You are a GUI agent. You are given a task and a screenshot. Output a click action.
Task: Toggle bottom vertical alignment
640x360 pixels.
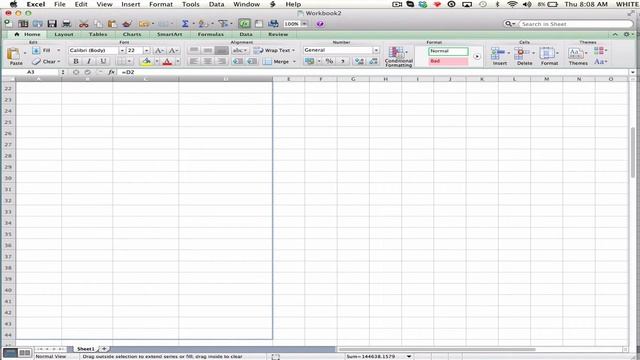pyautogui.click(x=222, y=50)
